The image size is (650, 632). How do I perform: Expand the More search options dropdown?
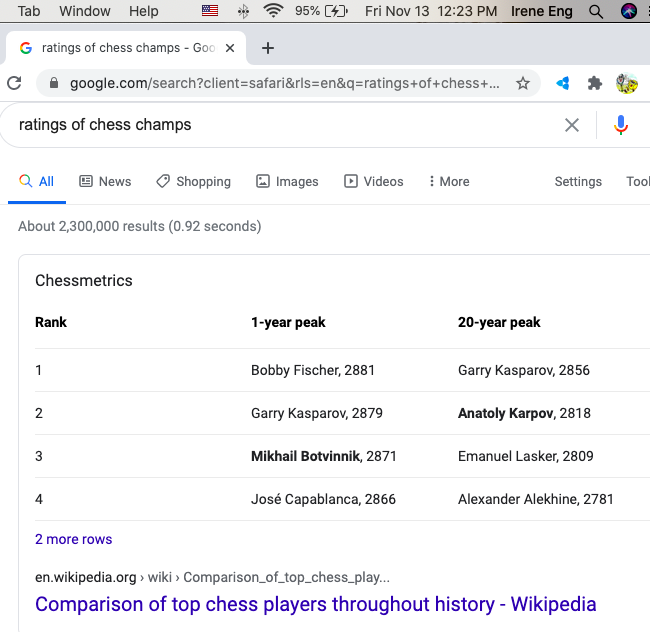pyautogui.click(x=448, y=181)
